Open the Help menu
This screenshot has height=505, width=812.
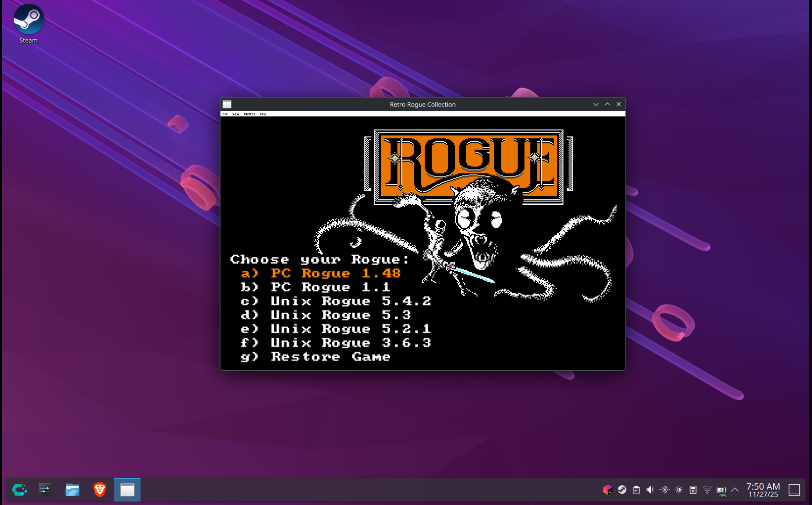click(263, 114)
